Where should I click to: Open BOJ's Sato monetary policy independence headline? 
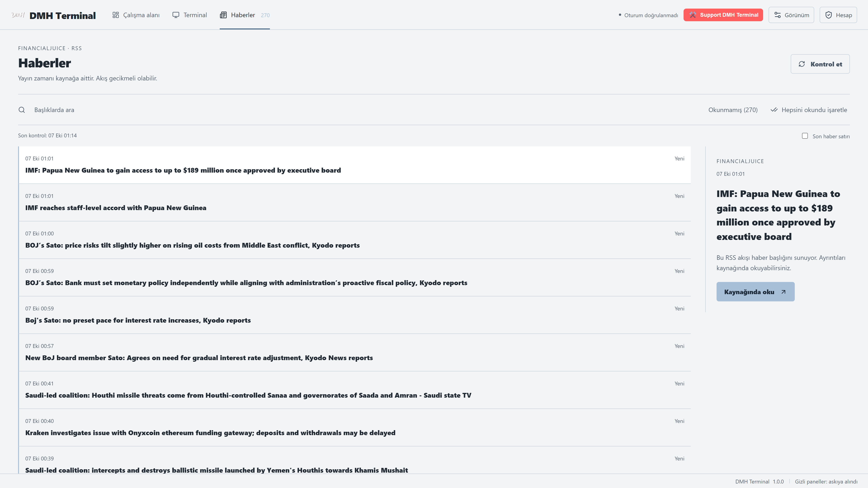(354, 277)
